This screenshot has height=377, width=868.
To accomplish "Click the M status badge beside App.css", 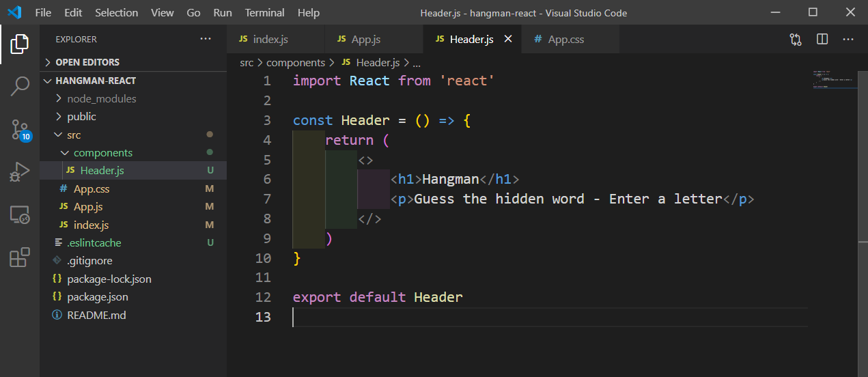I will (x=210, y=188).
